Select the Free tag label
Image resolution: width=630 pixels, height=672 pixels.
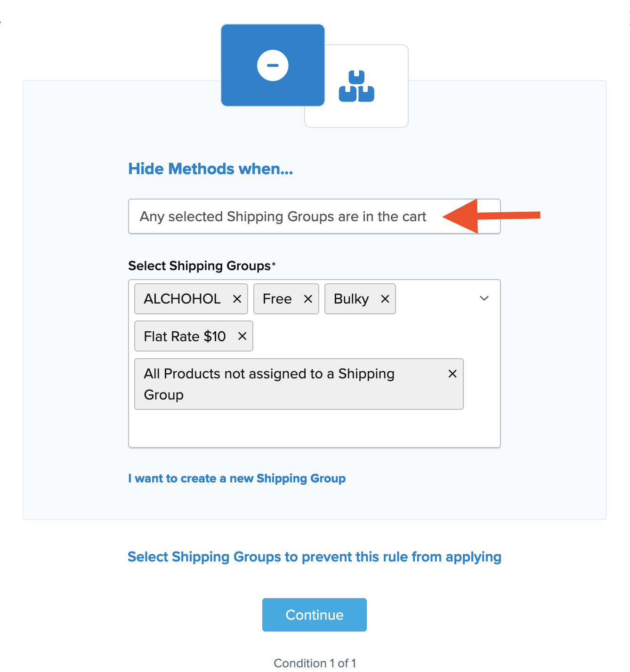point(277,299)
